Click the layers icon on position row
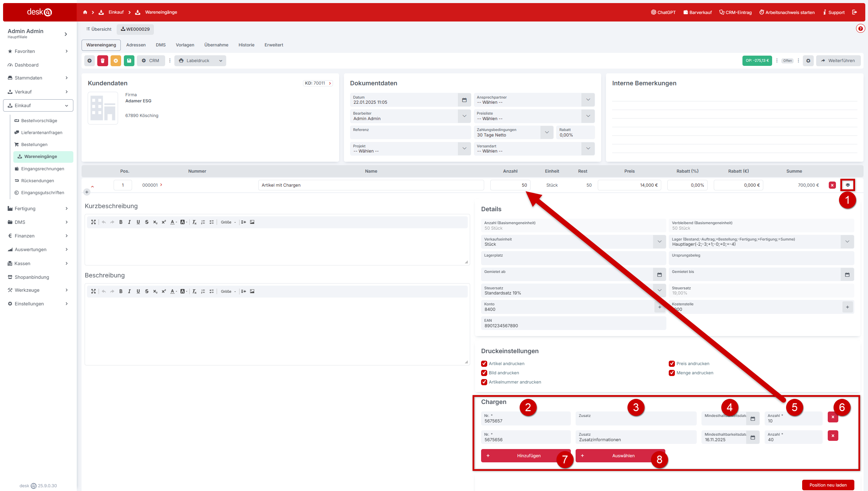The height and width of the screenshot is (491, 868). (848, 185)
